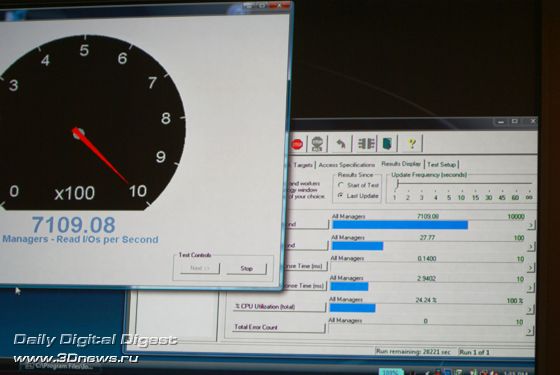Image resolution: width=560 pixels, height=375 pixels.
Task: Click the Stop All tests toolbar icon
Action: (x=317, y=144)
